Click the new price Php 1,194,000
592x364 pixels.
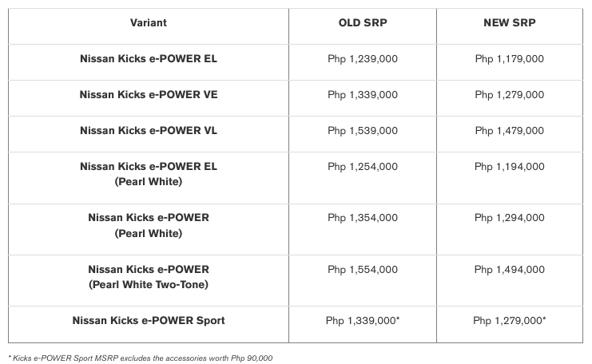(509, 167)
